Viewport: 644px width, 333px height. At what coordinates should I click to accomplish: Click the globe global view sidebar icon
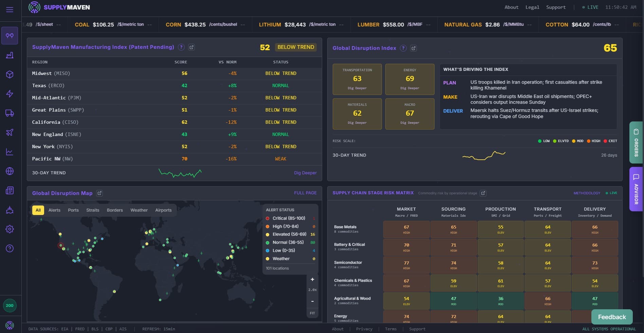10,171
